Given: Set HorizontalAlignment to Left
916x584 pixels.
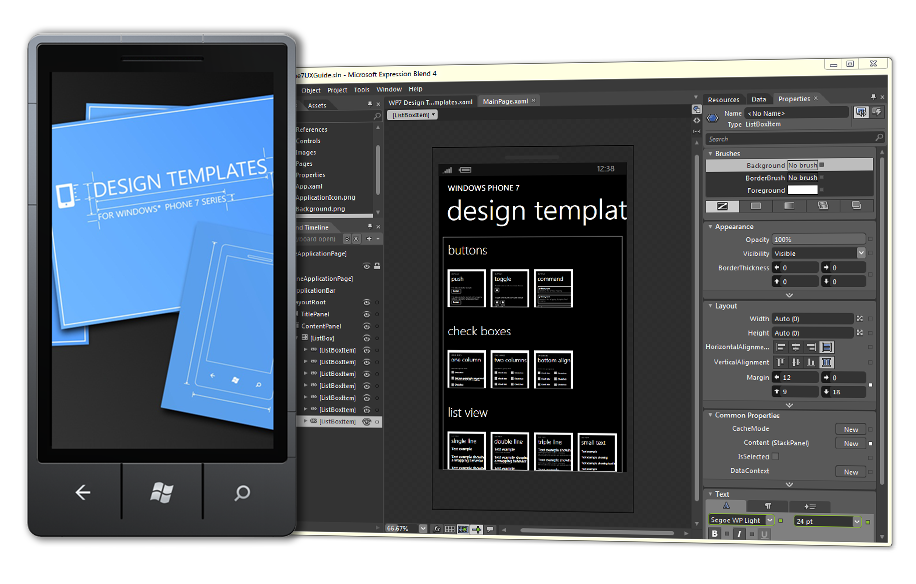Looking at the screenshot, I should click(780, 347).
